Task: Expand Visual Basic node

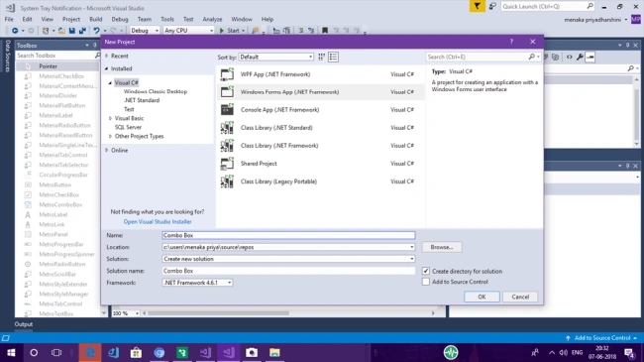Action: point(110,118)
